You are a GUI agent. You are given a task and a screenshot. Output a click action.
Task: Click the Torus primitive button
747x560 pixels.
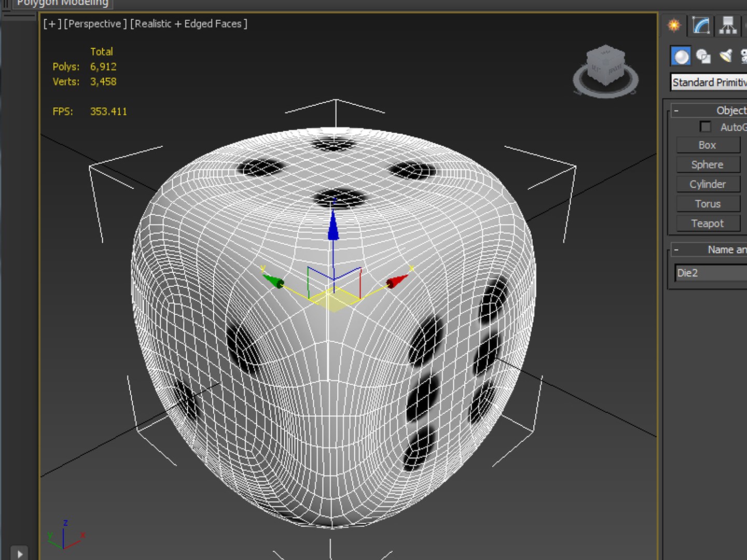(708, 204)
